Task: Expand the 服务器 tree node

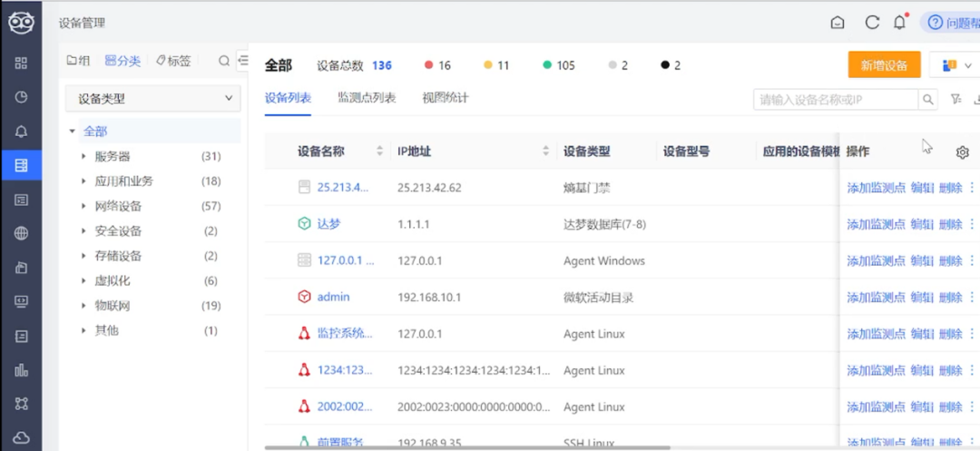Action: coord(83,156)
